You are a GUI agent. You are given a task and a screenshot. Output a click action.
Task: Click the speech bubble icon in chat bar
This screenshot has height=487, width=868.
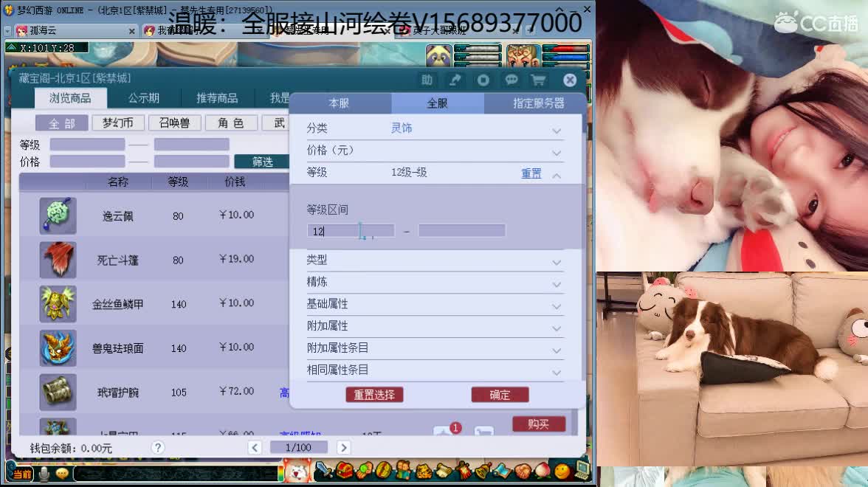click(x=62, y=474)
